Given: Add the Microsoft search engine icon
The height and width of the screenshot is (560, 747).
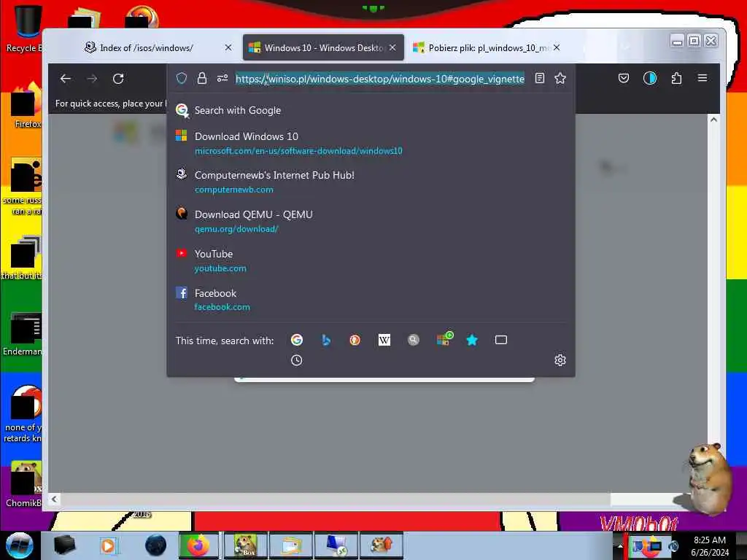Looking at the screenshot, I should coord(444,338).
